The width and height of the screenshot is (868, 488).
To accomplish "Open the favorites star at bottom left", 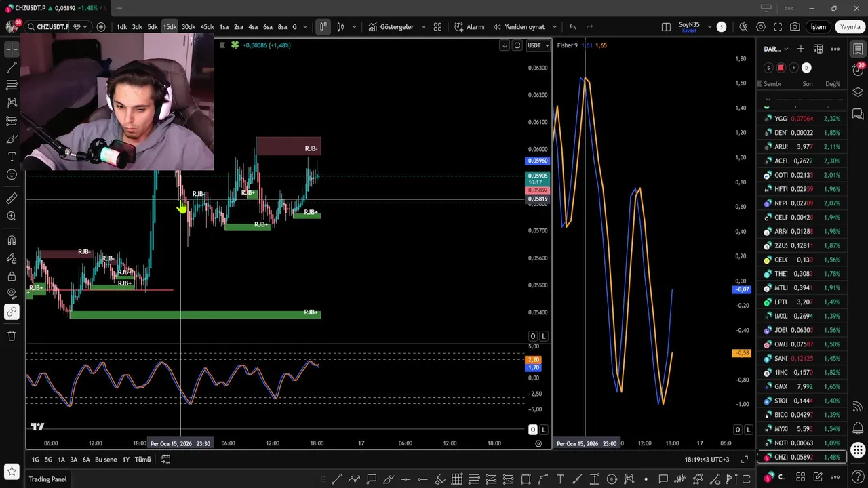I will [x=12, y=470].
